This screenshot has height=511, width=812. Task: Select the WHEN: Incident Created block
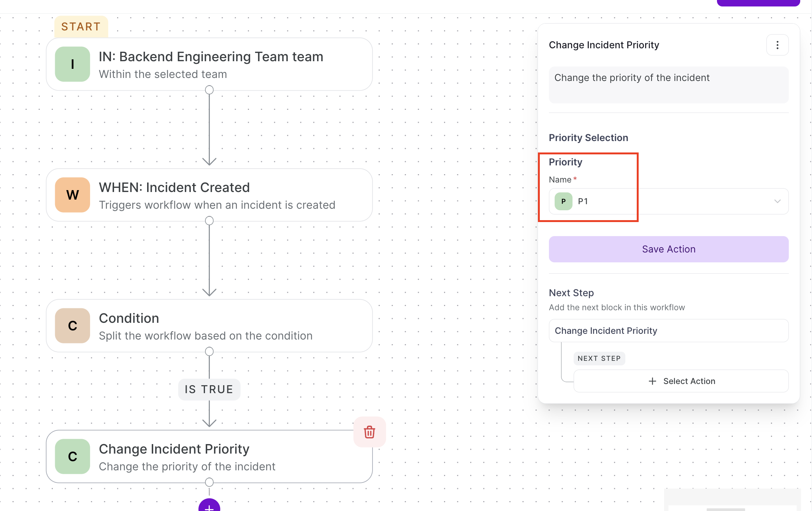point(209,195)
